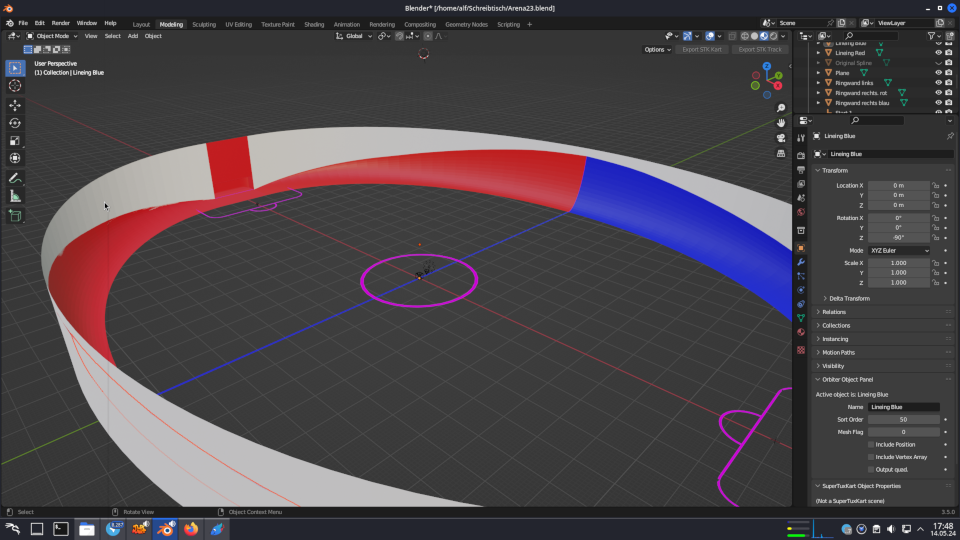Switch to the Sculpting workspace tab
This screenshot has height=540, width=960.
tap(203, 23)
